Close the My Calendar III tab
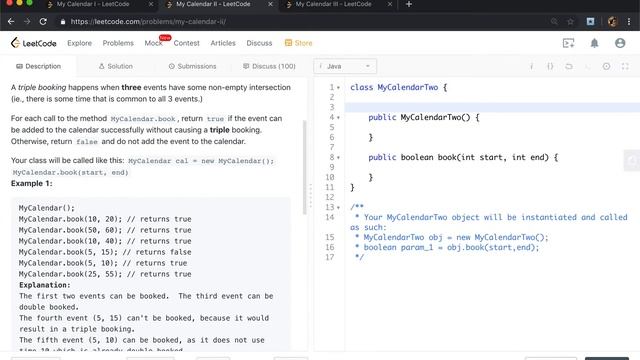The width and height of the screenshot is (640, 360). tap(390, 4)
